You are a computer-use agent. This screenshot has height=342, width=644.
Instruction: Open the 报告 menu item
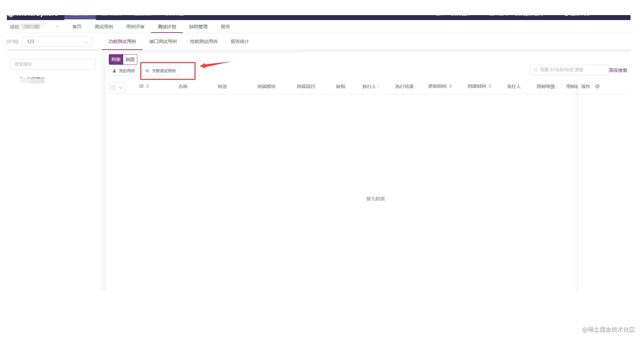[x=225, y=27]
